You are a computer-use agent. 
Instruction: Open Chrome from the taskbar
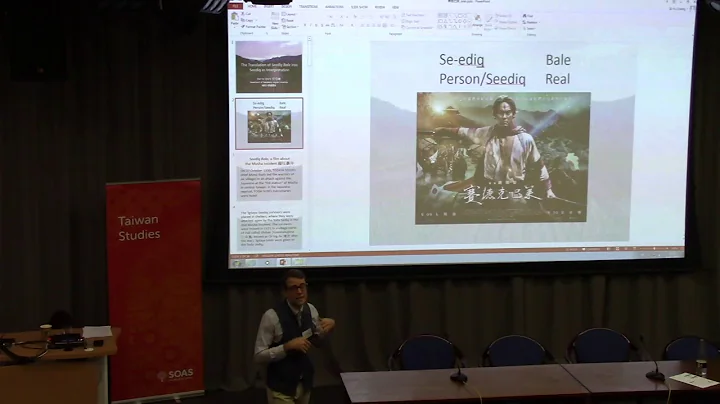click(267, 263)
